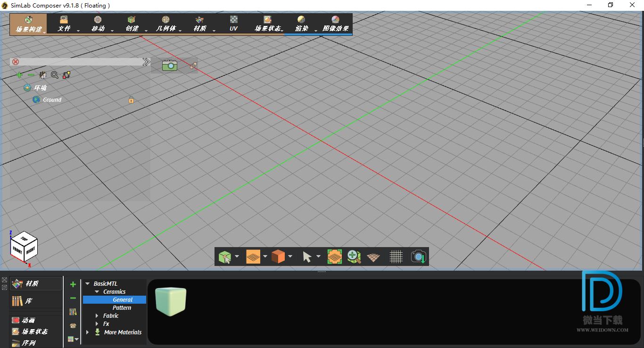The image size is (644, 348).
Task: Remove material library with green minus
Action: [73, 298]
